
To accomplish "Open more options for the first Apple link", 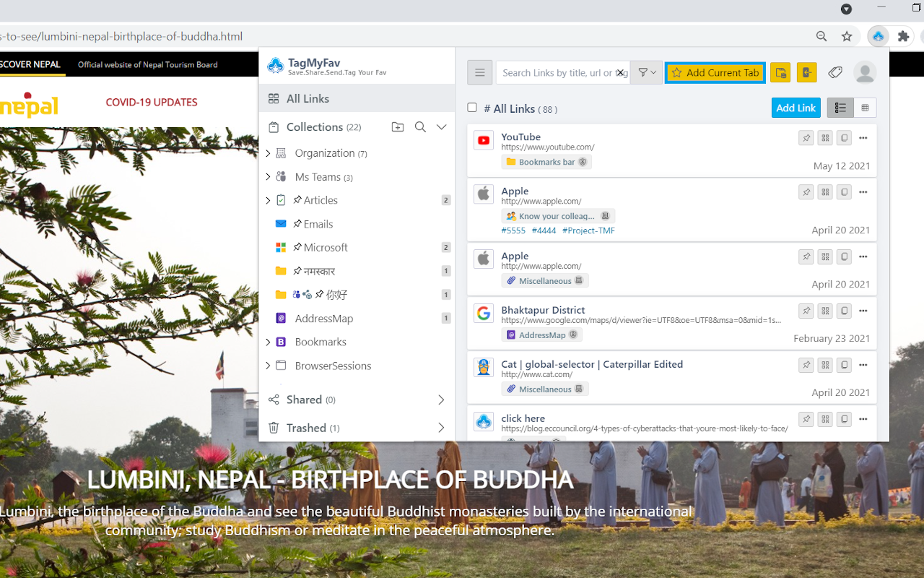I will 863,191.
